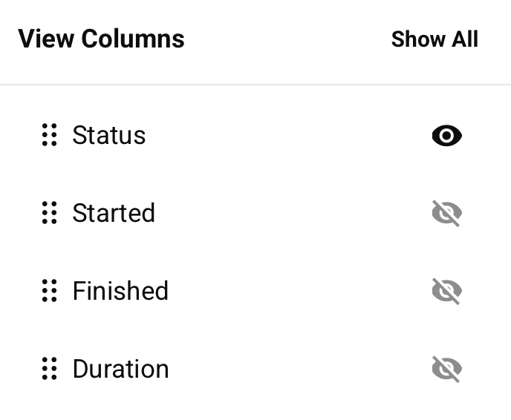
Task: Grab the Status row drag handle
Action: pyautogui.click(x=49, y=135)
